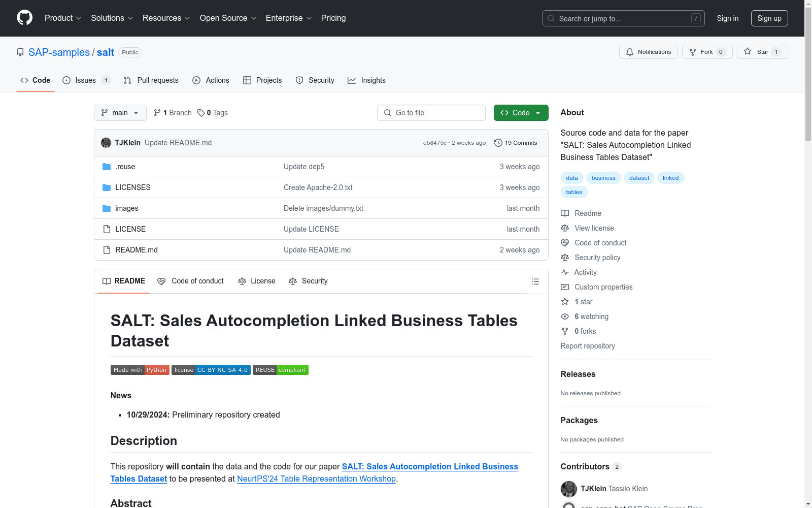Click the Sign in link
This screenshot has width=812, height=508.
pos(728,18)
